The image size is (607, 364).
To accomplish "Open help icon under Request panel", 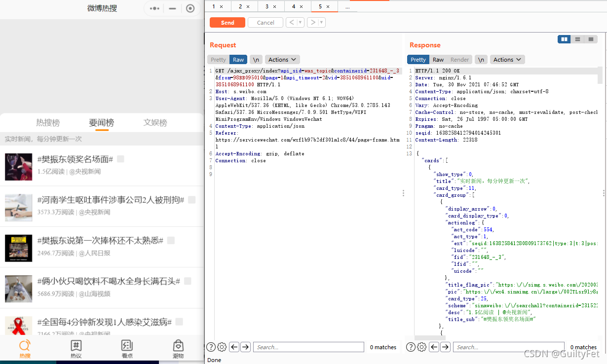I will (211, 347).
